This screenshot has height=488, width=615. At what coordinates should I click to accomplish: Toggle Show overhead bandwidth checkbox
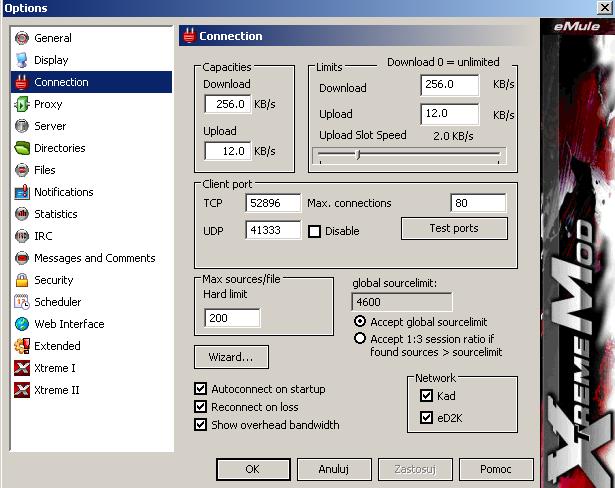pyautogui.click(x=200, y=424)
